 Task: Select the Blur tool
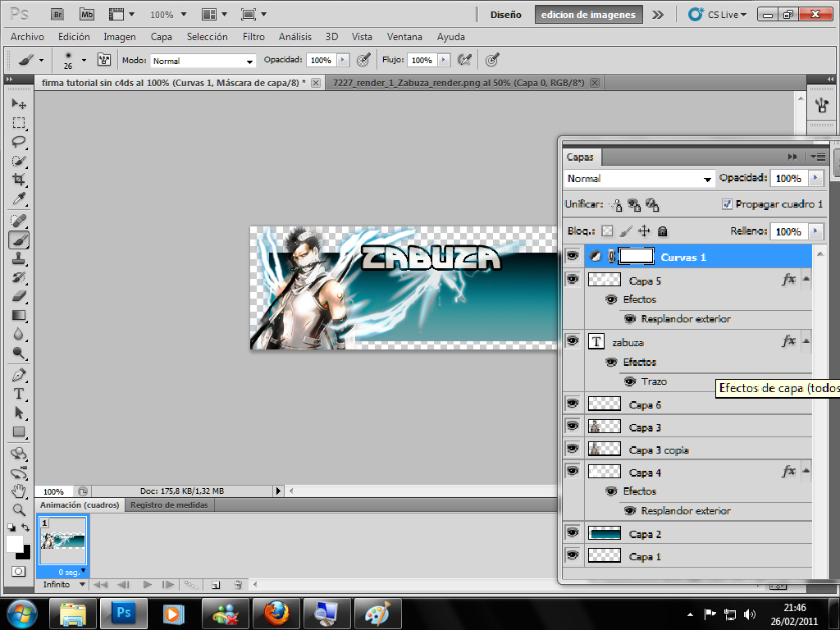coord(19,334)
